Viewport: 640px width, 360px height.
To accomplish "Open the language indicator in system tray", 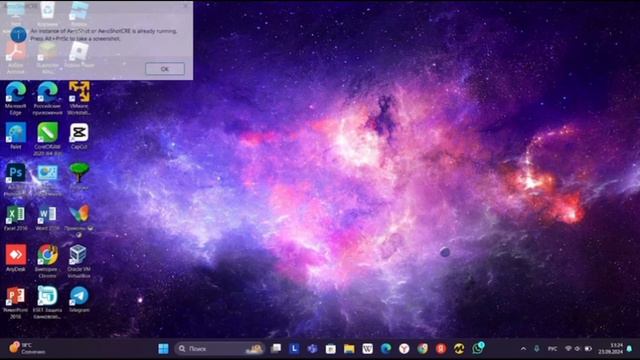I will click(x=552, y=349).
